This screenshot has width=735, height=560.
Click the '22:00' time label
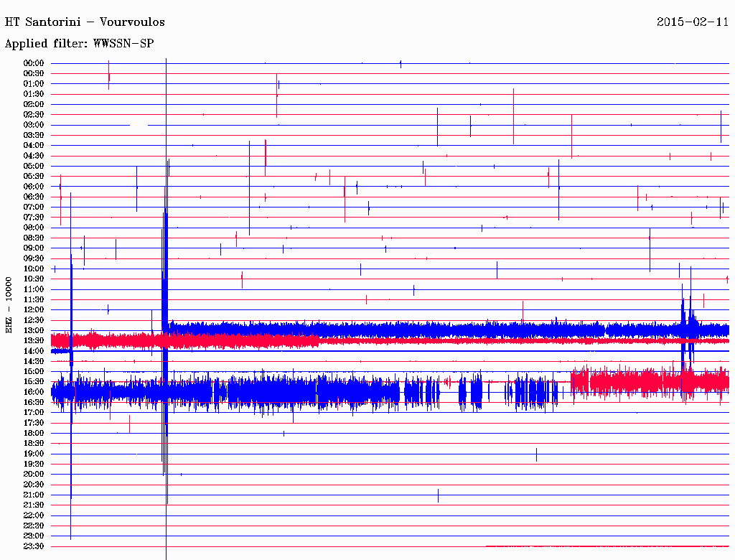pyautogui.click(x=34, y=515)
